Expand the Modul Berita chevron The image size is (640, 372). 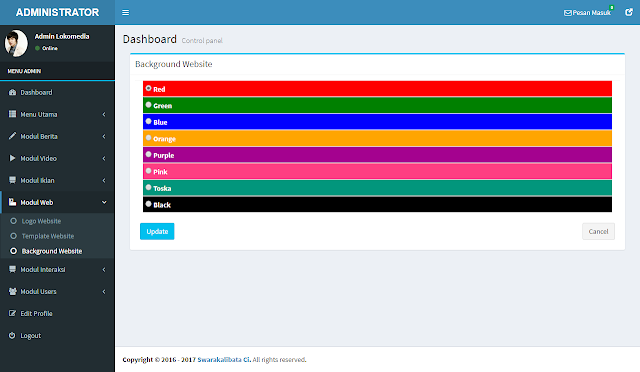click(x=104, y=136)
